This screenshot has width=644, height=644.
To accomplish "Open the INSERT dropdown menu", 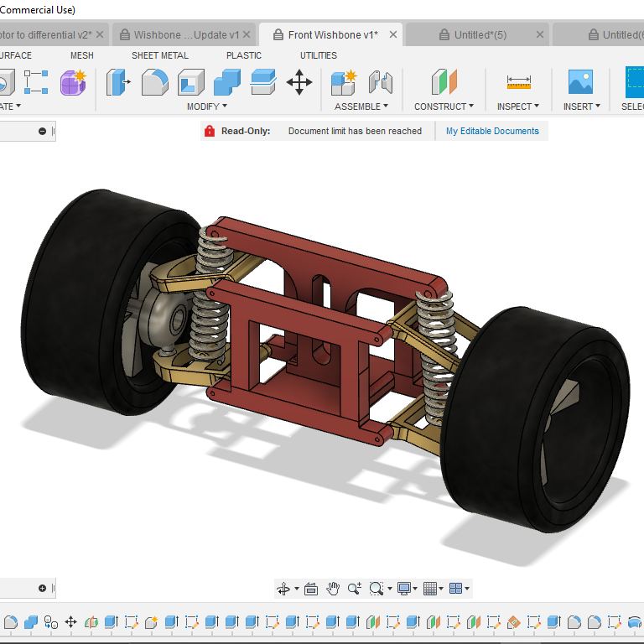I will tap(582, 106).
